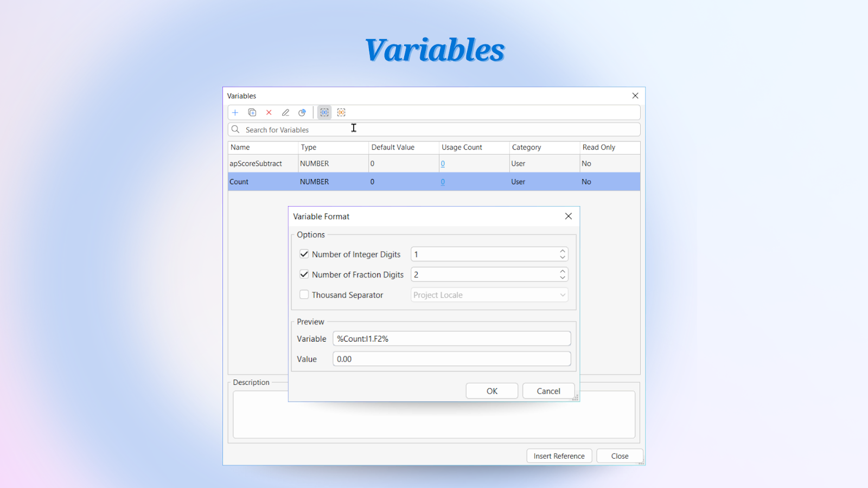Open variable usage statistics pie chart icon
Image resolution: width=868 pixels, height=488 pixels.
click(x=302, y=112)
